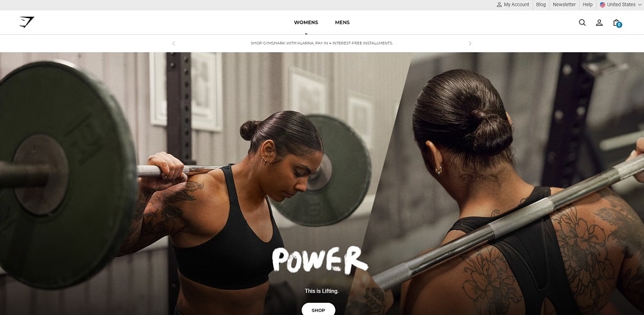Click the POWER hero headline
Image resolution: width=644 pixels, height=315 pixels.
click(x=320, y=260)
